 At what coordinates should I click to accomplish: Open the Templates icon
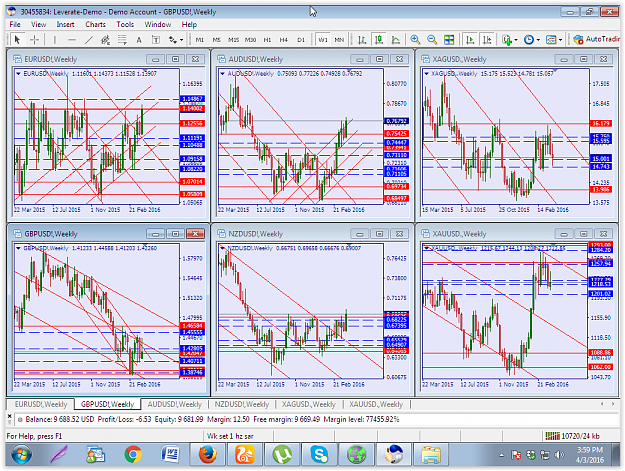[551, 39]
